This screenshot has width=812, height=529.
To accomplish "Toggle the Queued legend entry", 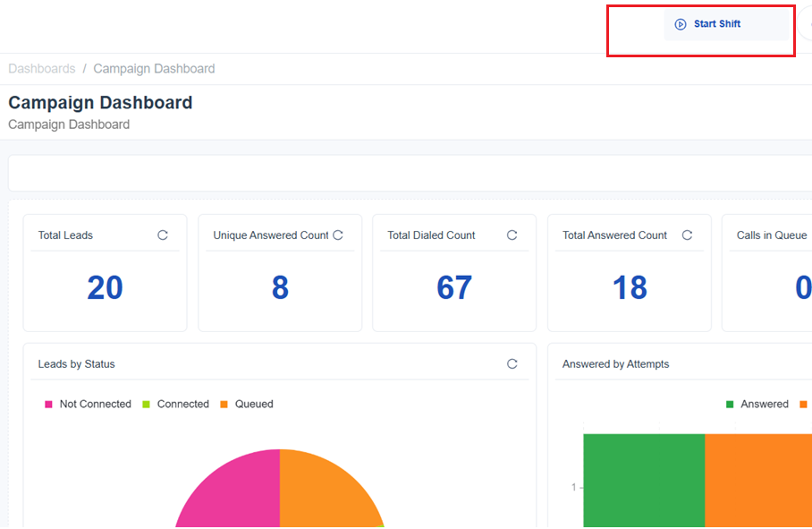I will pos(247,404).
